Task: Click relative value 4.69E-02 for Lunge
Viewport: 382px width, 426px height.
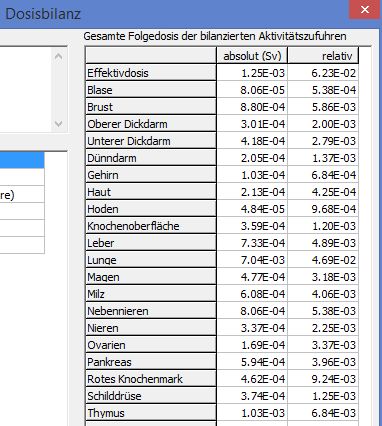Action: tap(323, 260)
